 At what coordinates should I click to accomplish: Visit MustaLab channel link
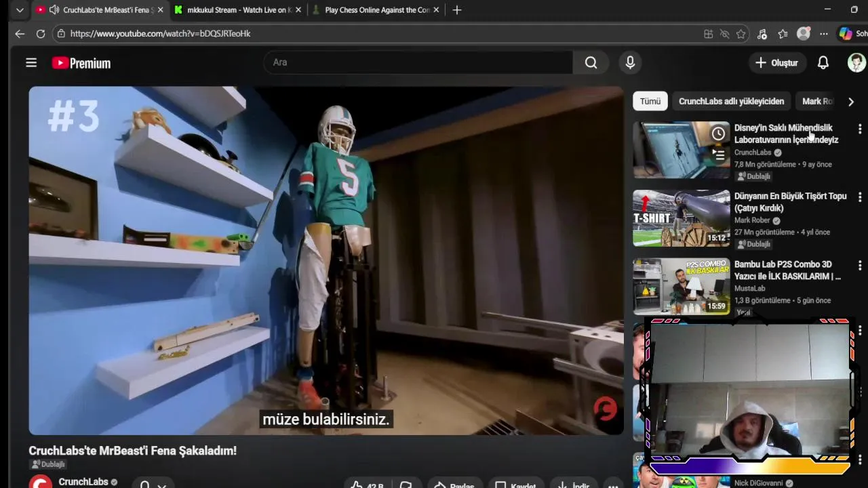pyautogui.click(x=749, y=288)
